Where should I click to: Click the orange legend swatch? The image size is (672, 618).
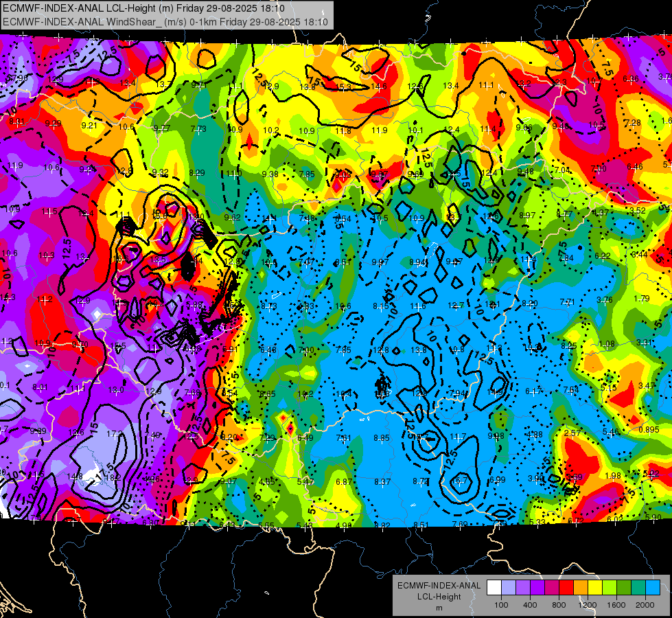click(x=581, y=588)
